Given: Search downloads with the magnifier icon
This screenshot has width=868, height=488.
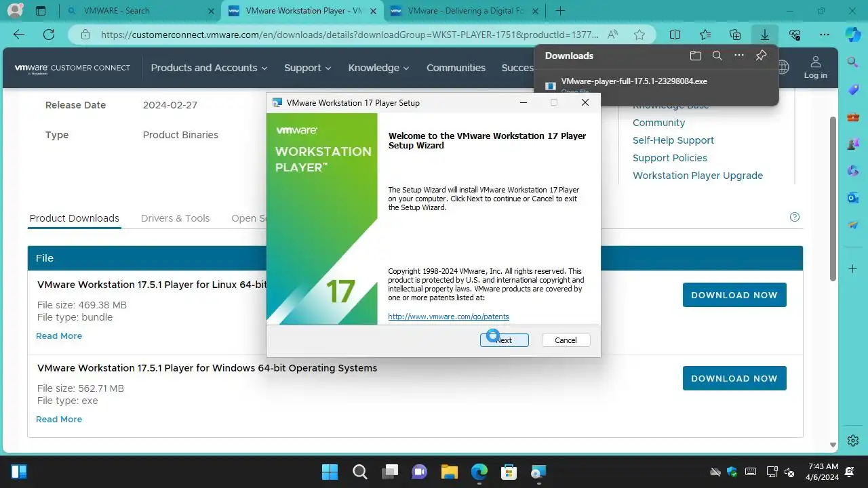Looking at the screenshot, I should click(717, 56).
